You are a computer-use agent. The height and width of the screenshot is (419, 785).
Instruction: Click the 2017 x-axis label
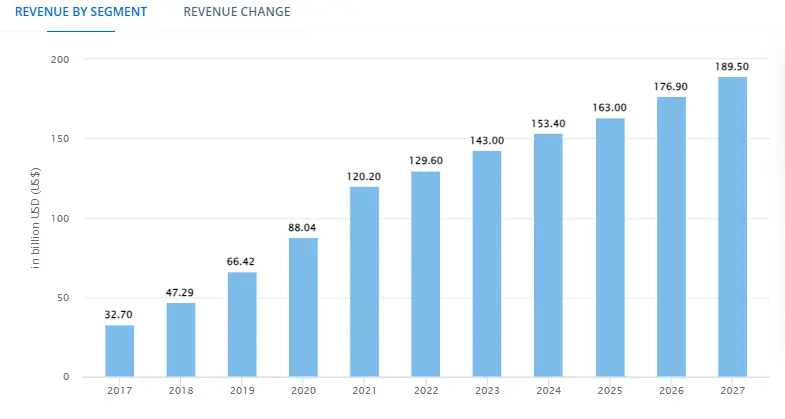(x=120, y=390)
